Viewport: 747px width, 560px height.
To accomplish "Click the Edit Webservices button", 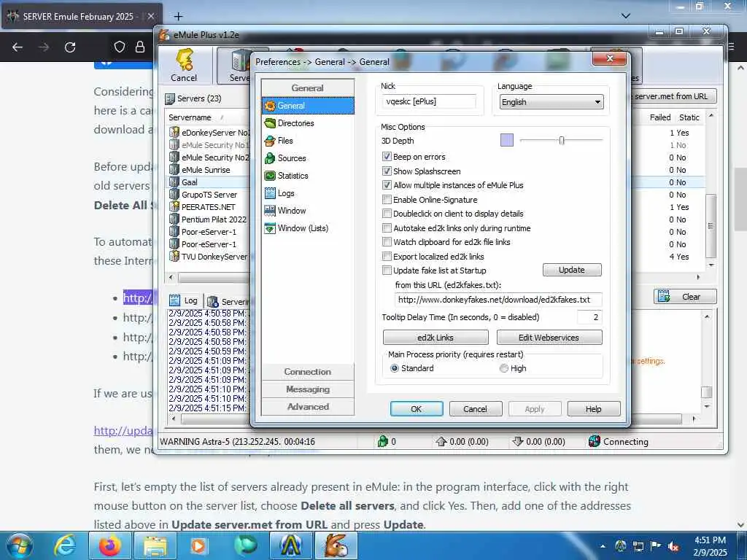I will (549, 337).
